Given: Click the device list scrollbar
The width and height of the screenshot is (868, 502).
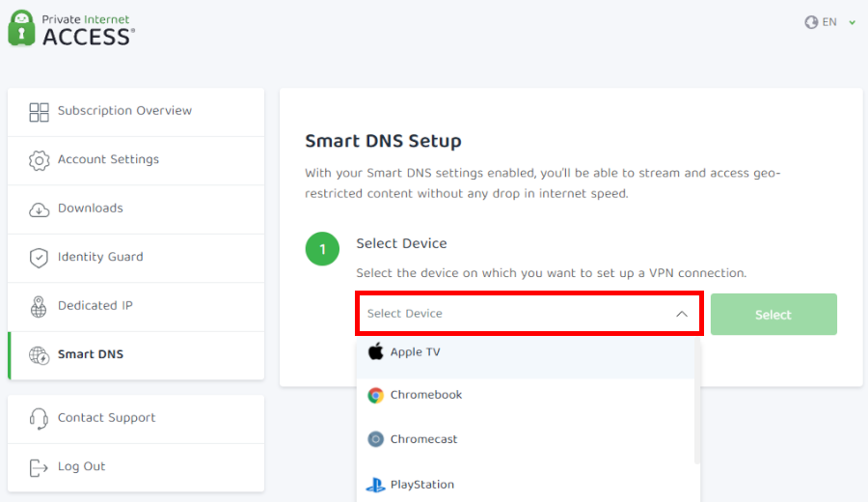Looking at the screenshot, I should click(x=697, y=402).
